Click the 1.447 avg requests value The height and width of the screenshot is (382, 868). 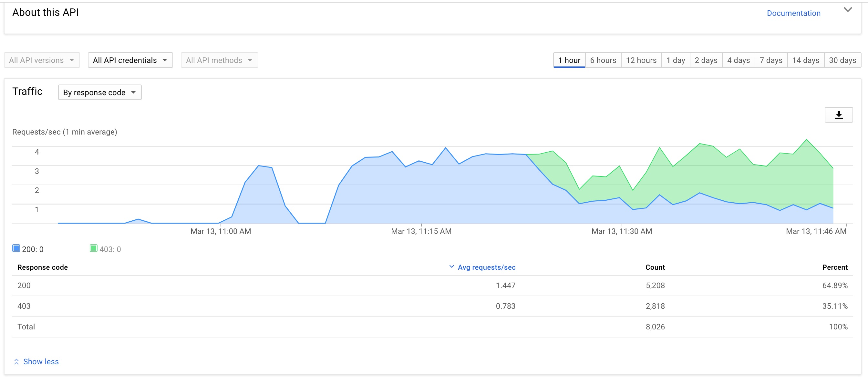pyautogui.click(x=505, y=286)
